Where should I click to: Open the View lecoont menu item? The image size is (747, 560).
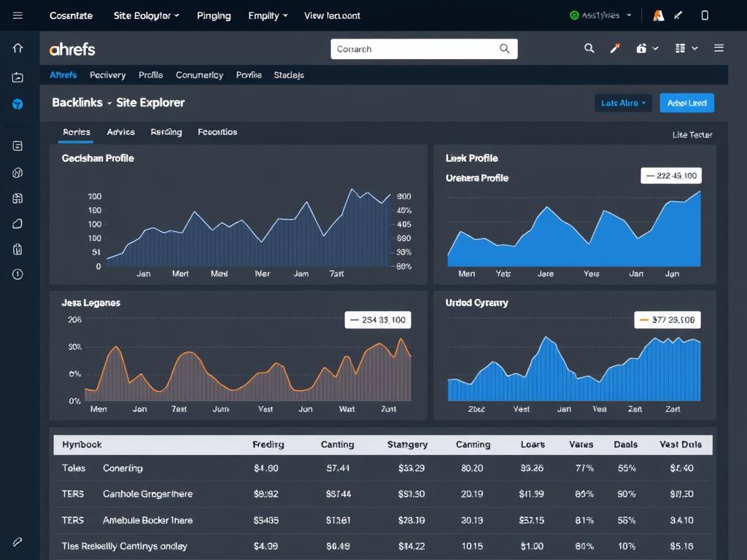pyautogui.click(x=332, y=16)
